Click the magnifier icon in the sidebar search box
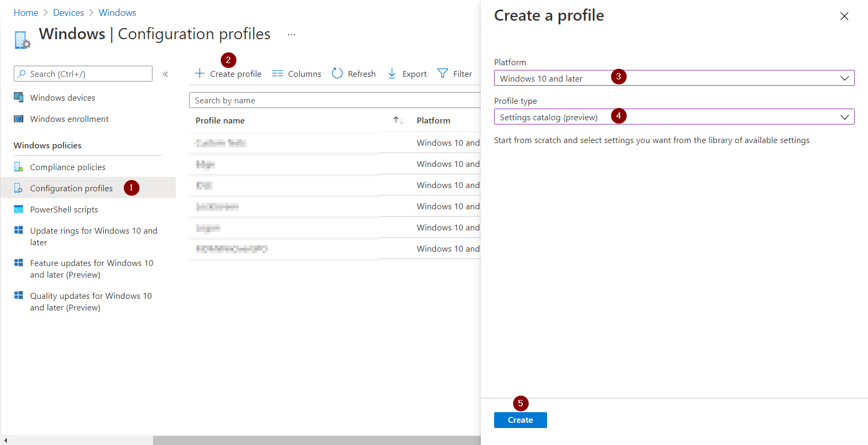Image resolution: width=868 pixels, height=445 pixels. tap(22, 74)
